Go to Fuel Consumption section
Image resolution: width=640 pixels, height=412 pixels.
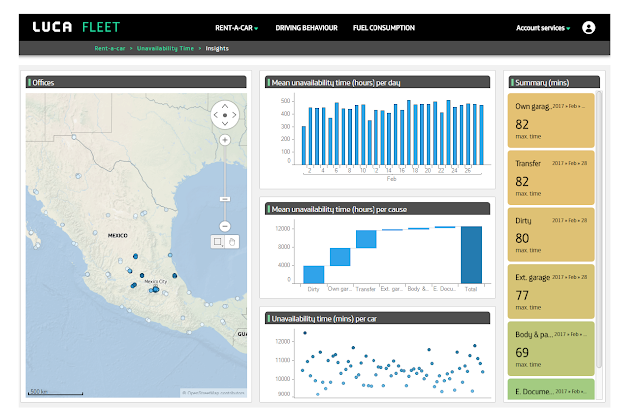pyautogui.click(x=384, y=28)
